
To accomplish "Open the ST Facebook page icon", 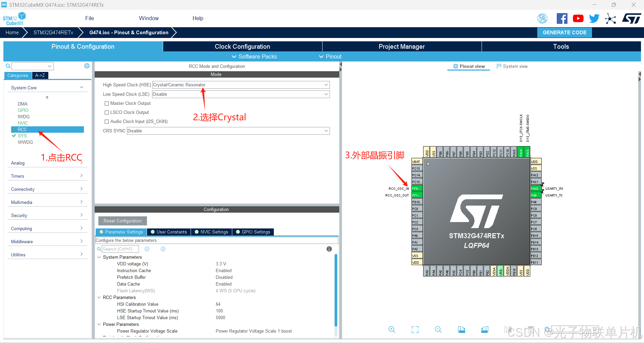I will tap(562, 18).
